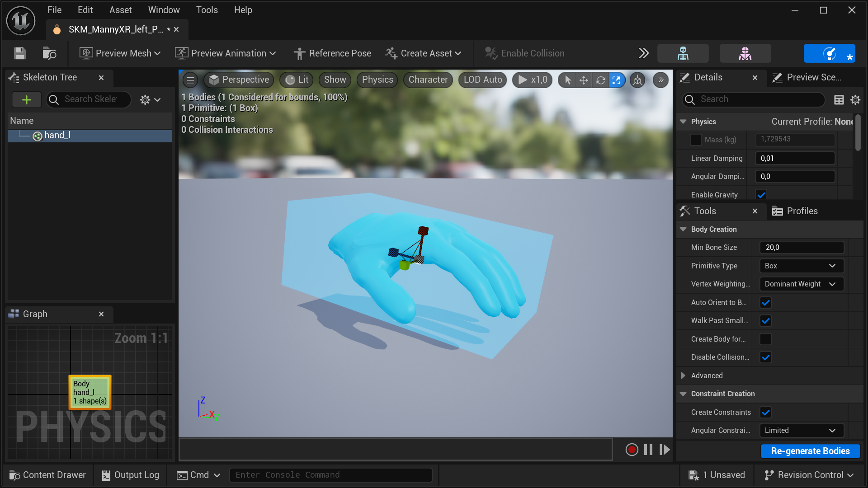868x488 pixels.
Task: Apply the Reference Pose
Action: coord(333,53)
